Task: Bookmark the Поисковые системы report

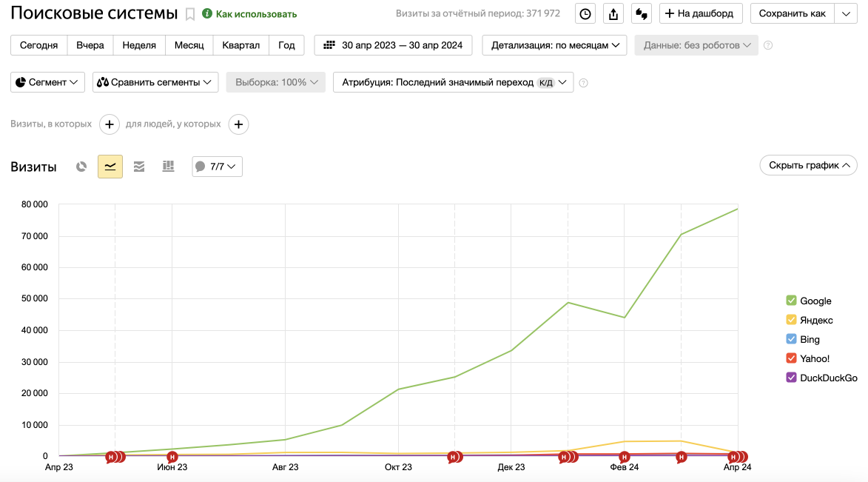Action: tap(190, 14)
